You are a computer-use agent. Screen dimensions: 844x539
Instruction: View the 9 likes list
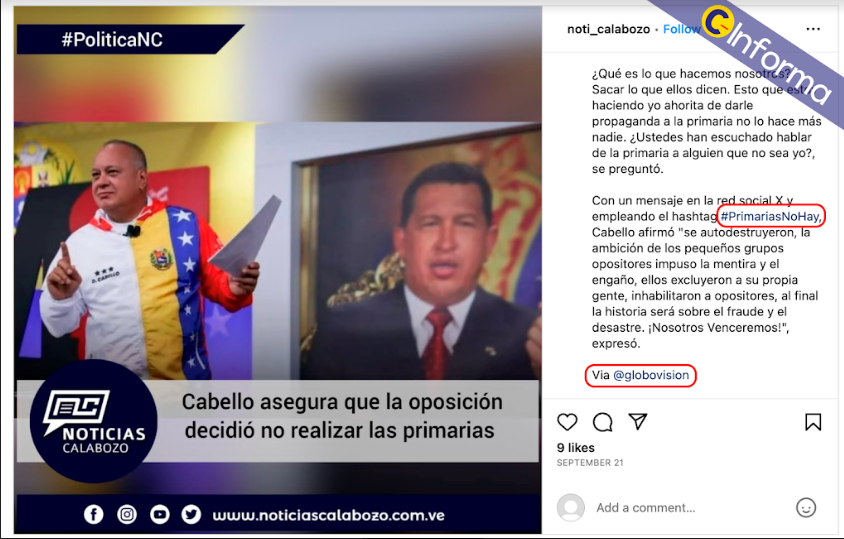coord(575,447)
